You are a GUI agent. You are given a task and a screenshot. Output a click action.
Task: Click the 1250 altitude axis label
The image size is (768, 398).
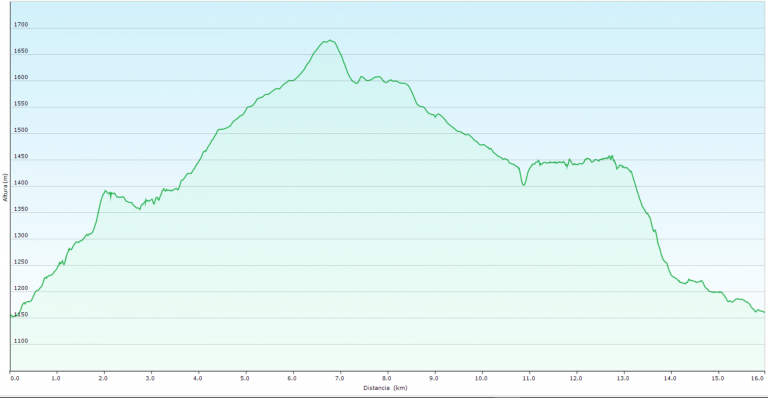[21, 262]
